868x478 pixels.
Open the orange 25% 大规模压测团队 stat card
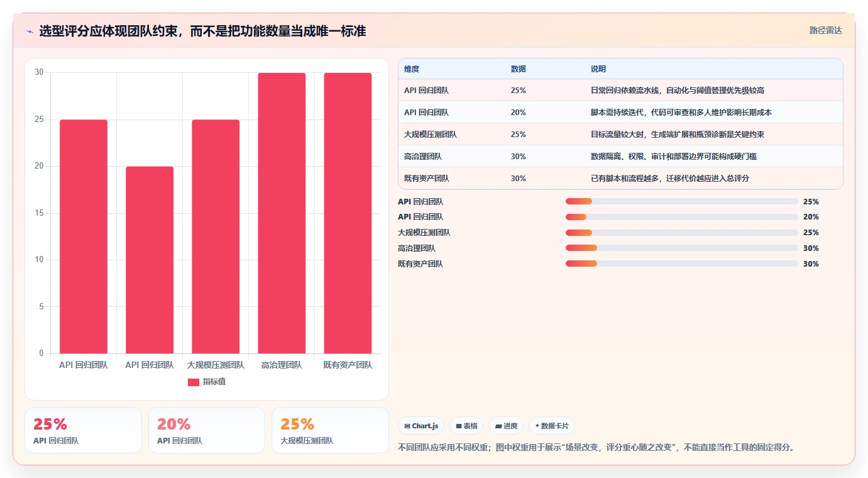[330, 430]
